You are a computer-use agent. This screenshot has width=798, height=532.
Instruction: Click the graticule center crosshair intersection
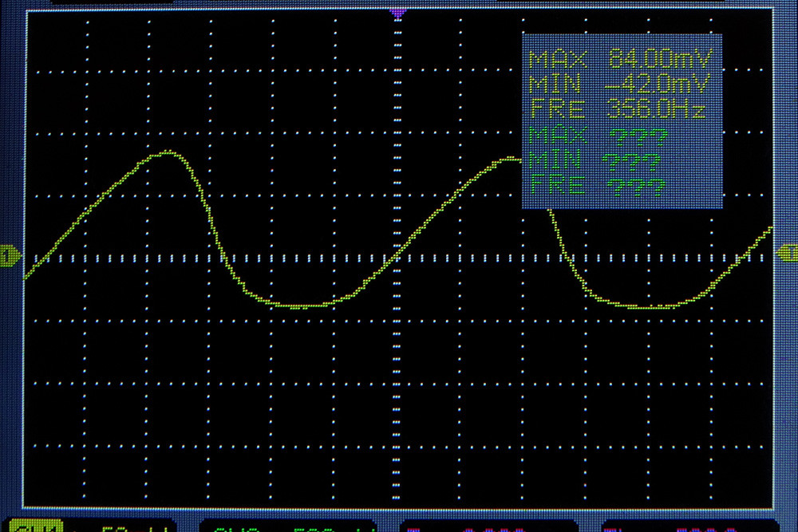coord(397,258)
